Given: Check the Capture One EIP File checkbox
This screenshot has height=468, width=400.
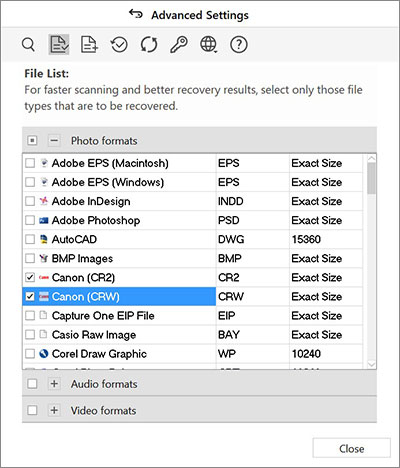Looking at the screenshot, I should tap(30, 315).
